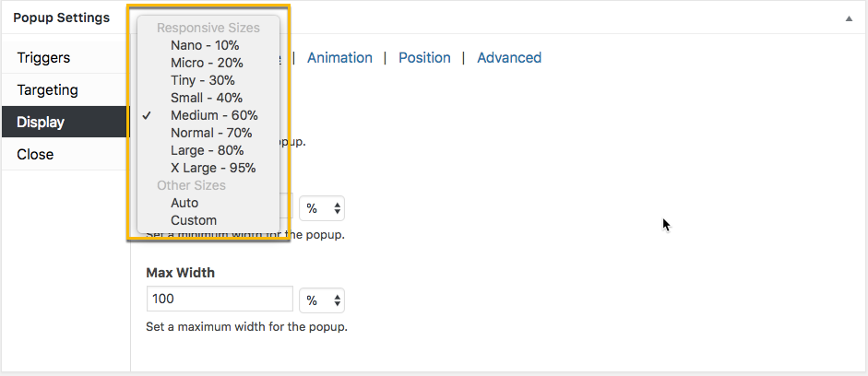Select the Display settings tab
The image size is (868, 376).
point(41,123)
